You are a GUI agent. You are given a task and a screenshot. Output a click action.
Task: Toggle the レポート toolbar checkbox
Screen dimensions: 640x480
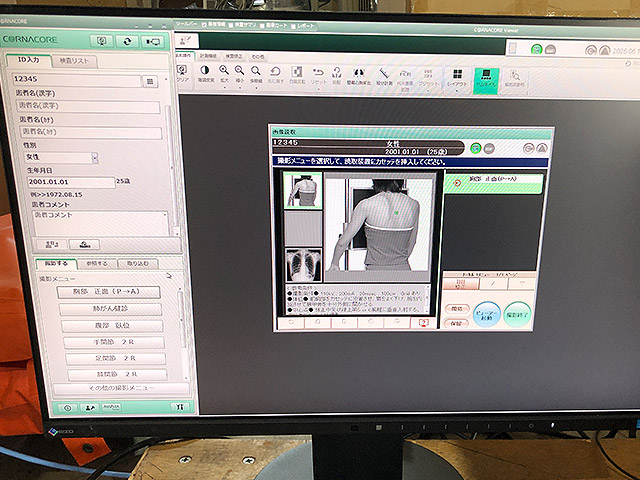(293, 26)
